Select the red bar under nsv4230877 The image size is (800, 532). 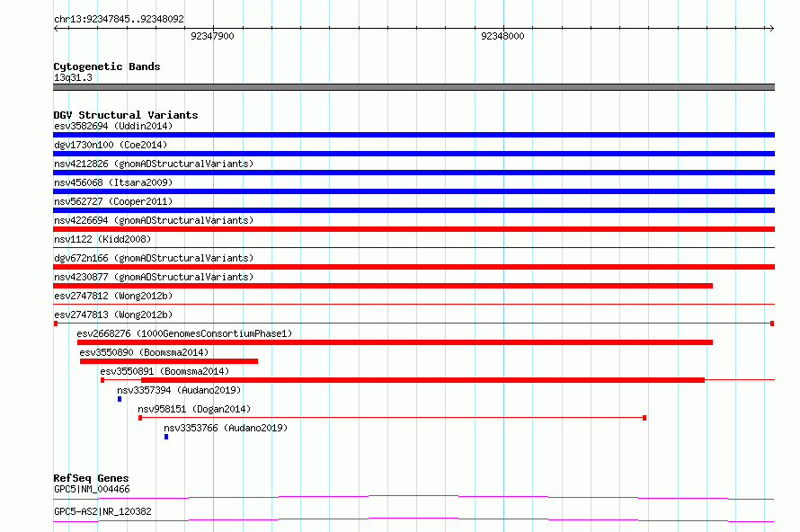click(x=383, y=286)
